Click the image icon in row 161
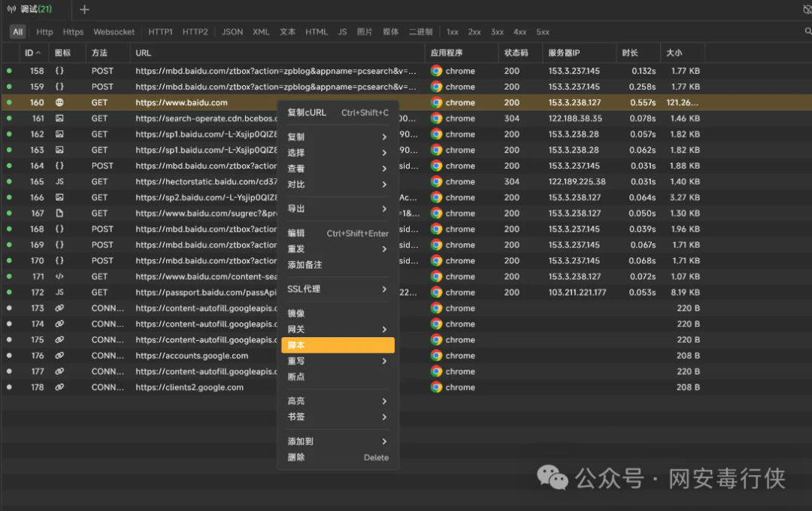The height and width of the screenshot is (511, 812). click(x=59, y=118)
